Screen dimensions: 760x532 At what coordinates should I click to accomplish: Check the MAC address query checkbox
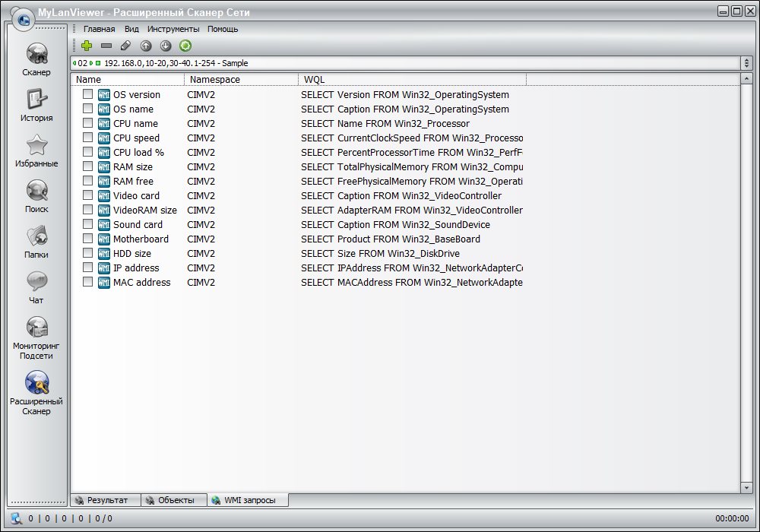88,282
